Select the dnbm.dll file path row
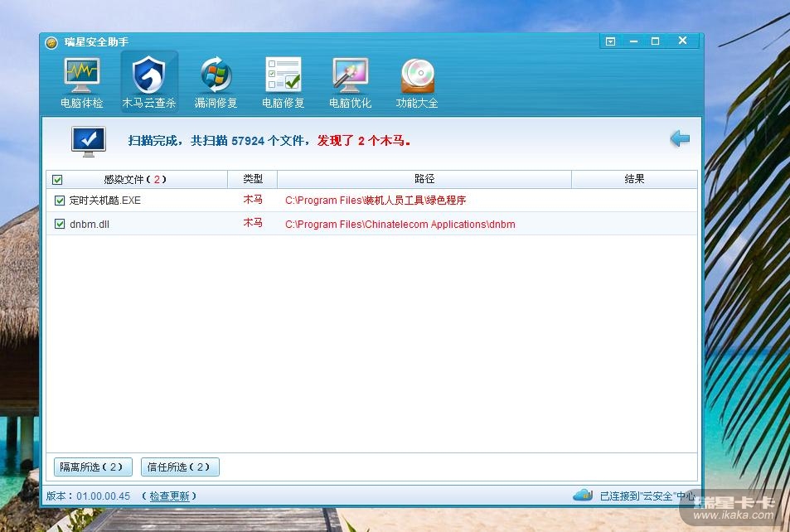The image size is (790, 532). point(400,225)
